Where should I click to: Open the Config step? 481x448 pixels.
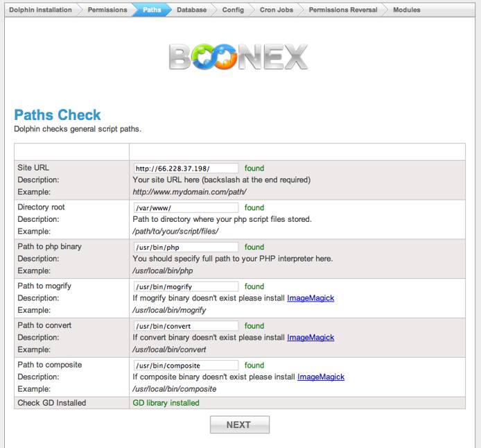click(234, 10)
